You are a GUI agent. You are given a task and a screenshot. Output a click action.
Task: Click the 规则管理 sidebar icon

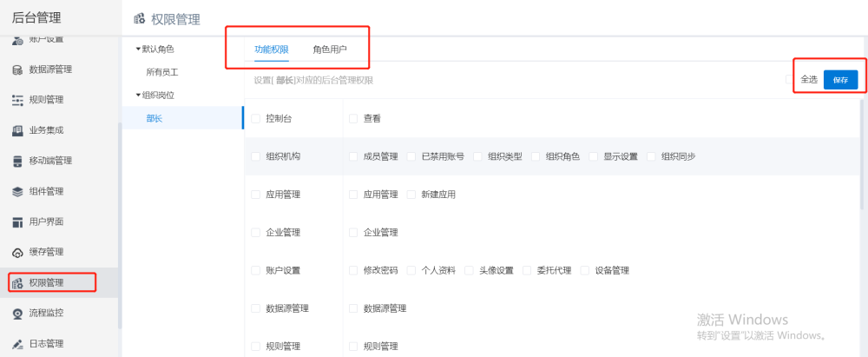[x=17, y=100]
